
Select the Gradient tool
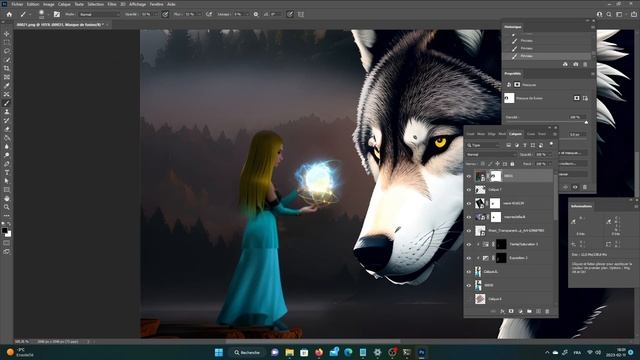[7, 138]
